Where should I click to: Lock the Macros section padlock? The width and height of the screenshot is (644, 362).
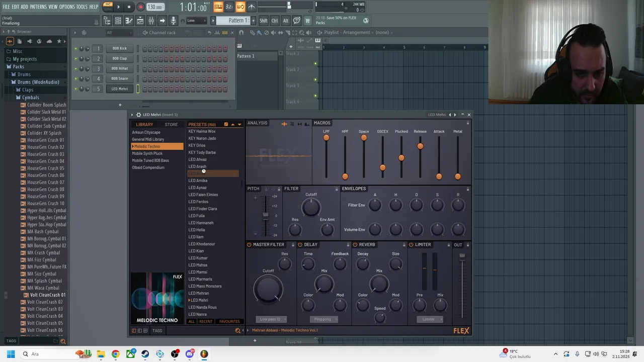tap(468, 123)
